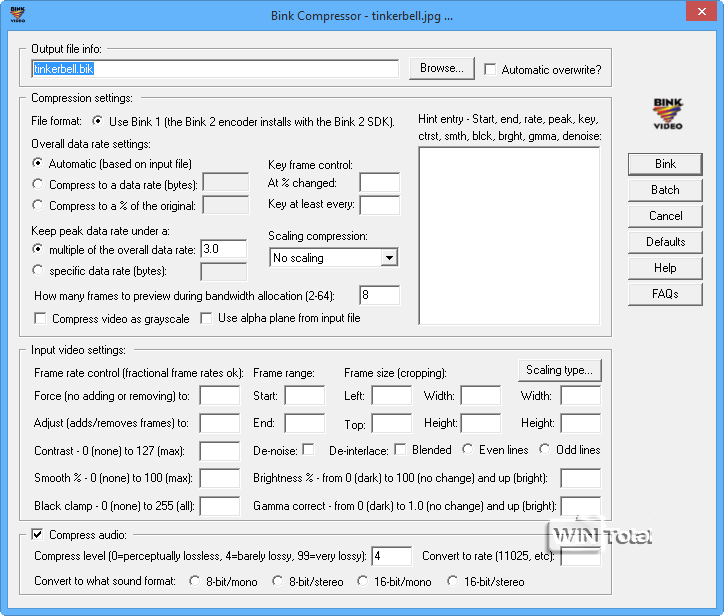Enable Use alpha plane from input file
Viewport: 724px width, 616px height.
point(206,318)
